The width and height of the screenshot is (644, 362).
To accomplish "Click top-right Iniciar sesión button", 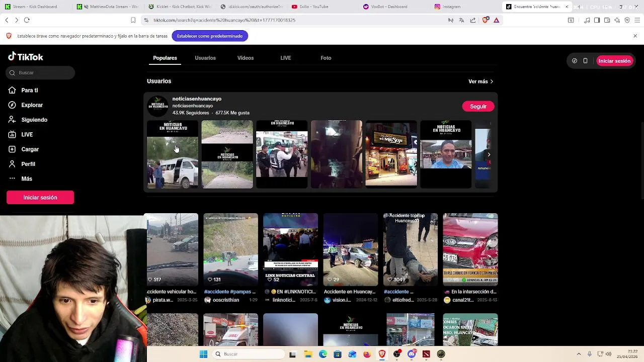I will point(614,61).
